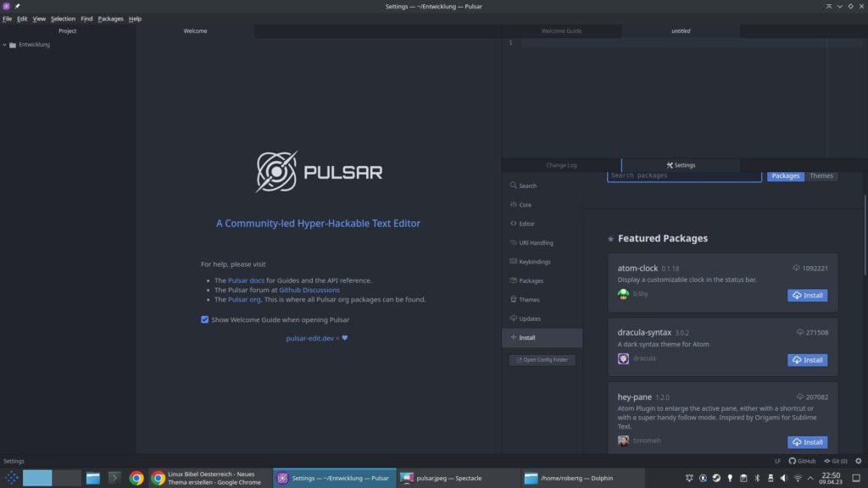This screenshot has height=488, width=868.
Task: Expand the hidden system tray icons
Action: 810,478
